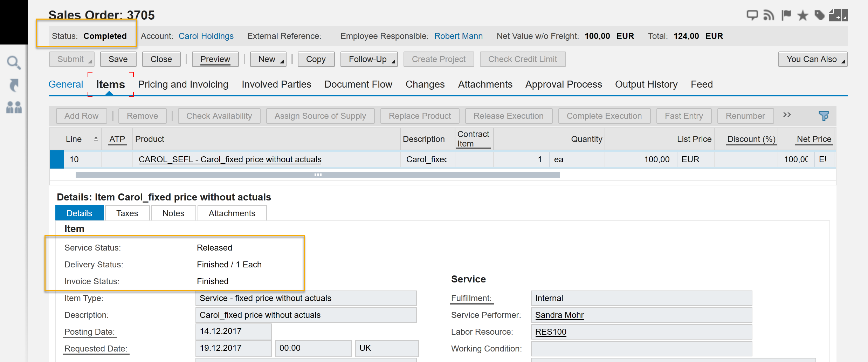The height and width of the screenshot is (362, 868).
Task: Show more toolbar actions with double chevron
Action: [x=787, y=115]
